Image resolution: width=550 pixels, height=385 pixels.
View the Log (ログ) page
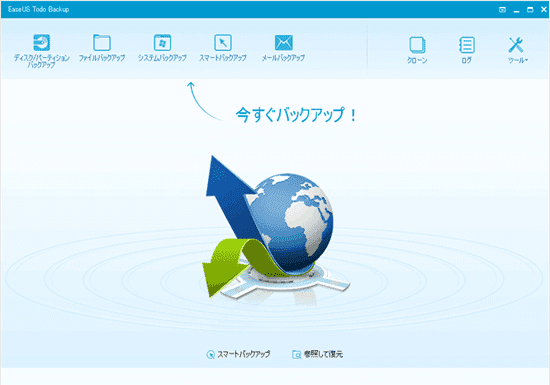click(467, 50)
